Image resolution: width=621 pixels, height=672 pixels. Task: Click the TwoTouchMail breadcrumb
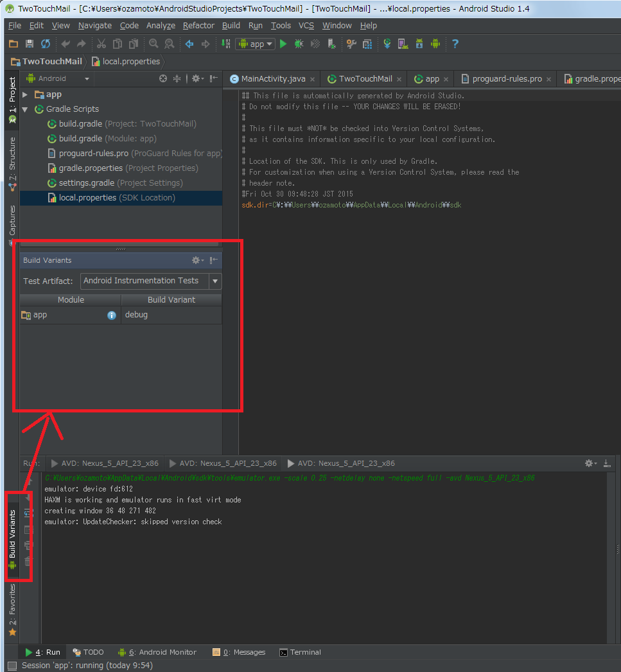tap(46, 61)
